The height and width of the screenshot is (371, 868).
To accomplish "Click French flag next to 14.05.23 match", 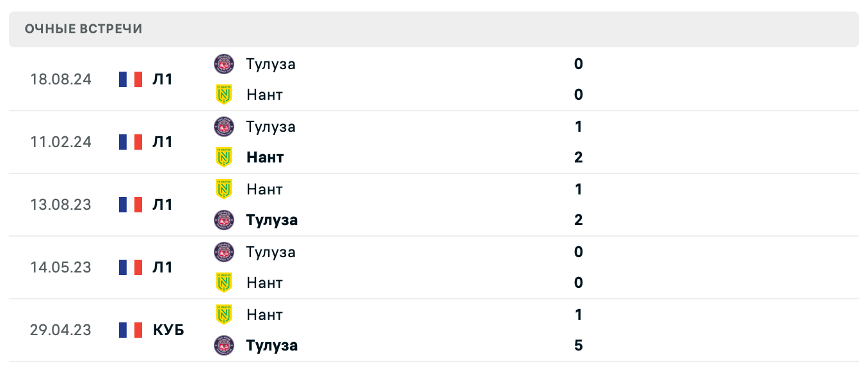I will 131,267.
